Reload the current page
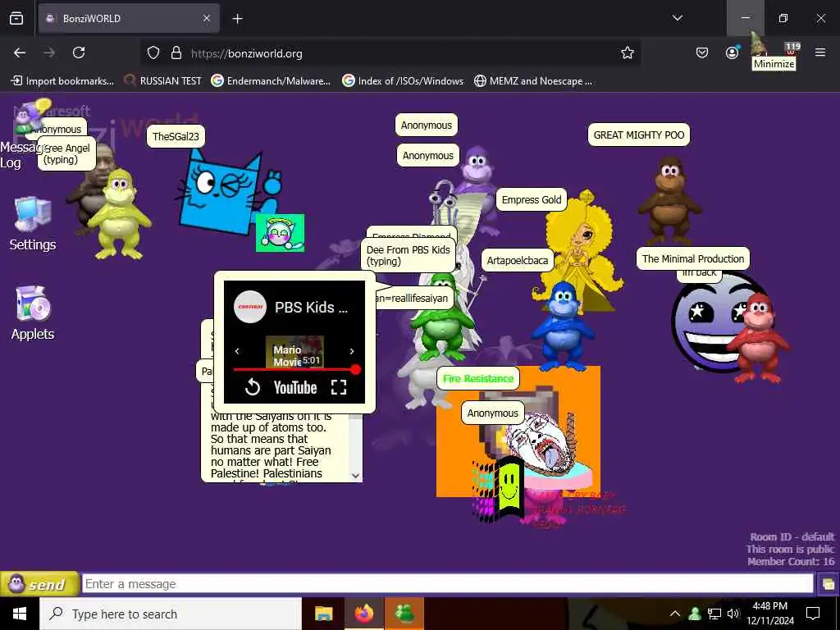 coord(79,52)
